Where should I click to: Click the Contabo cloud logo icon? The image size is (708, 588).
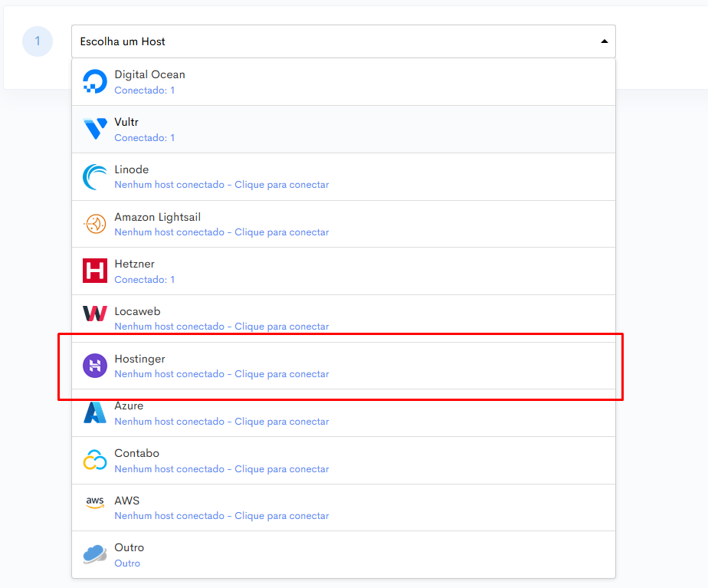point(95,460)
